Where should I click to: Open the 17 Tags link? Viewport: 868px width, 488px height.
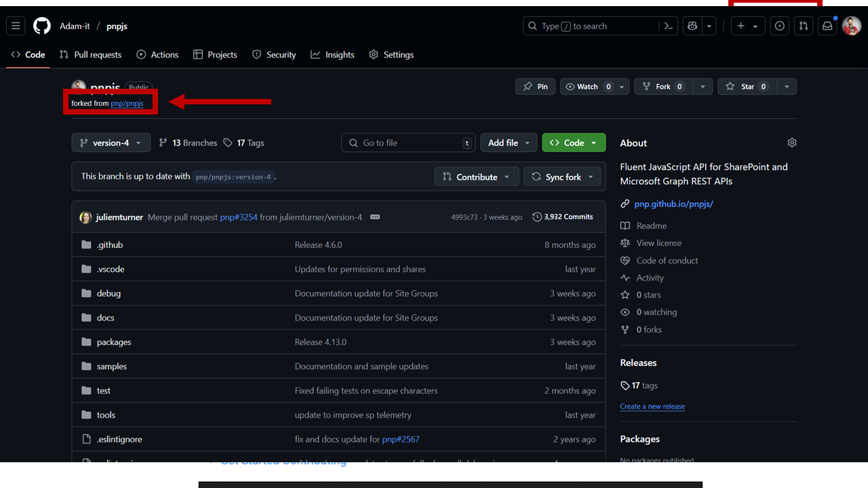[243, 143]
